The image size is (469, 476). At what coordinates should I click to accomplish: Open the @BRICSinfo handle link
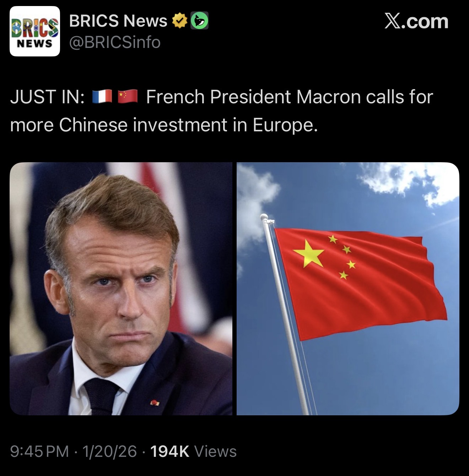pos(115,43)
